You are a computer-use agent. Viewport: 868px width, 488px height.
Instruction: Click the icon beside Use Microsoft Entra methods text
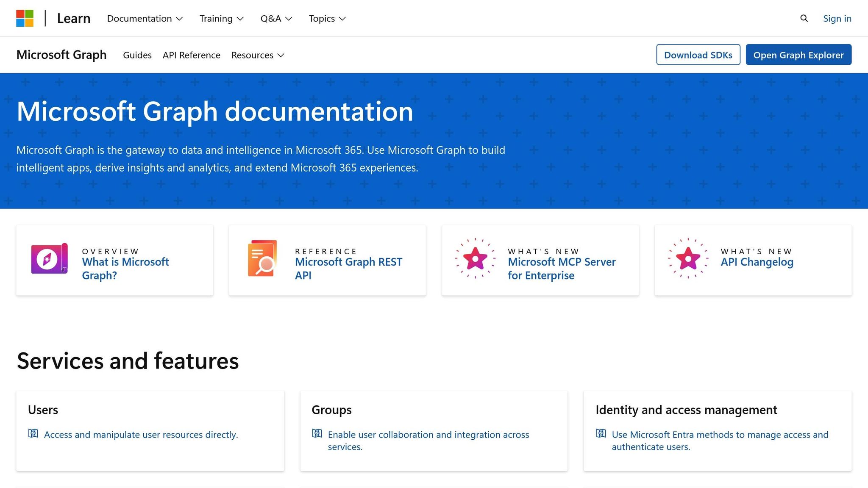(x=601, y=434)
